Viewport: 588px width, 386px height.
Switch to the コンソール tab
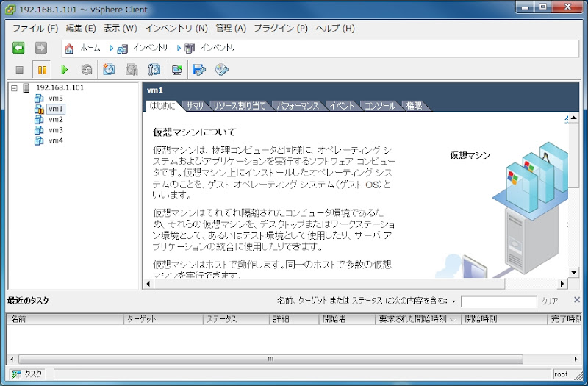[380, 106]
